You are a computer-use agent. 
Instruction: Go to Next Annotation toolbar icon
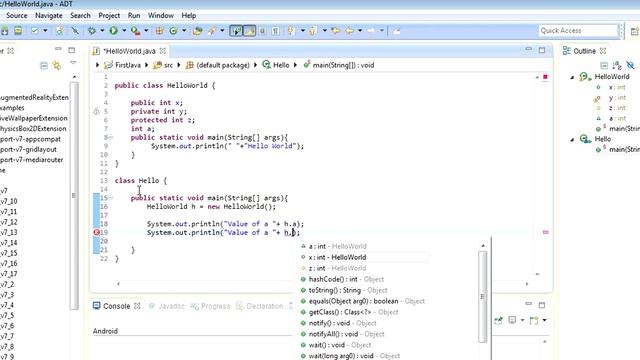click(291, 31)
